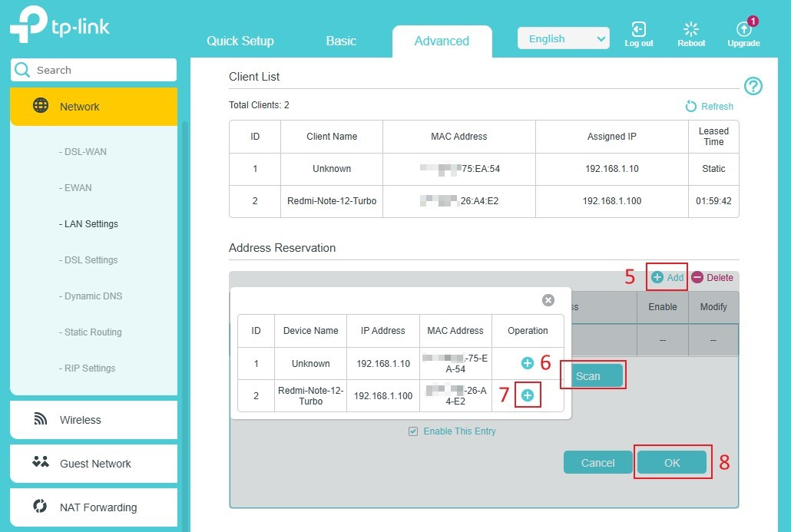Expand the Wireless menu section
The image size is (791, 532).
point(94,420)
